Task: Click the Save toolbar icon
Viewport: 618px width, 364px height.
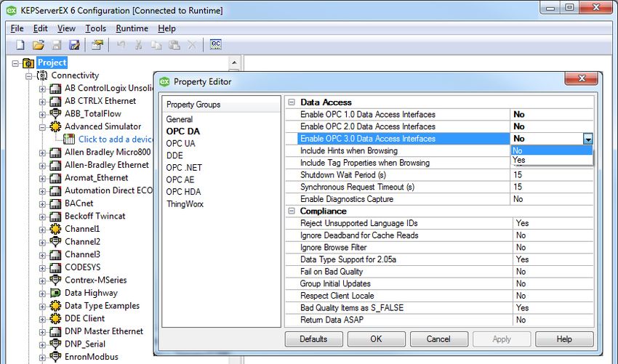Action: coord(57,45)
